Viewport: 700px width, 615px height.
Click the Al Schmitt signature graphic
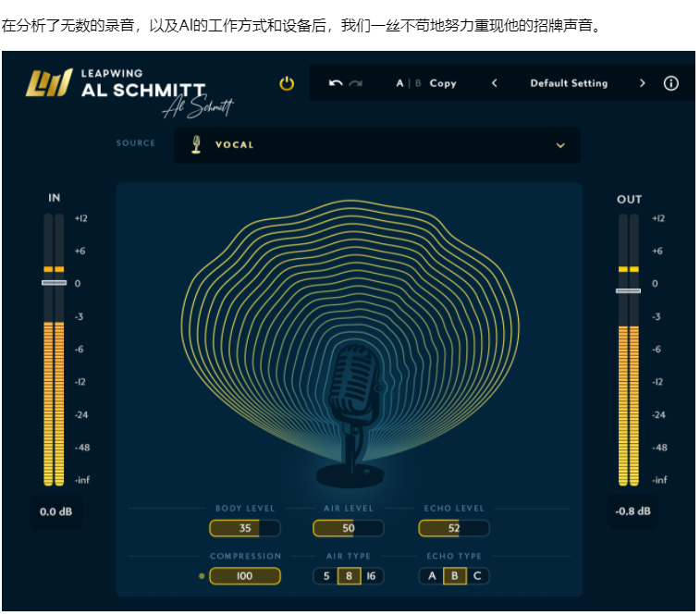pyautogui.click(x=198, y=106)
